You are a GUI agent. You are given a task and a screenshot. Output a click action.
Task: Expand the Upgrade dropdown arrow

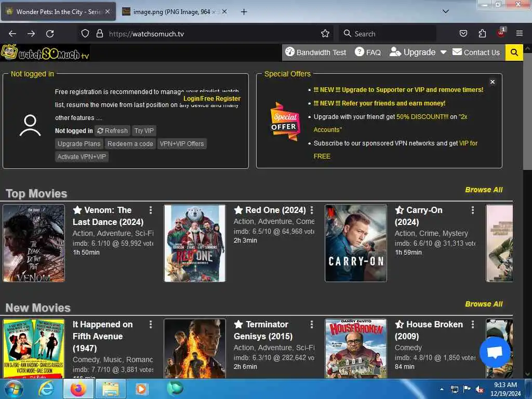pyautogui.click(x=443, y=52)
